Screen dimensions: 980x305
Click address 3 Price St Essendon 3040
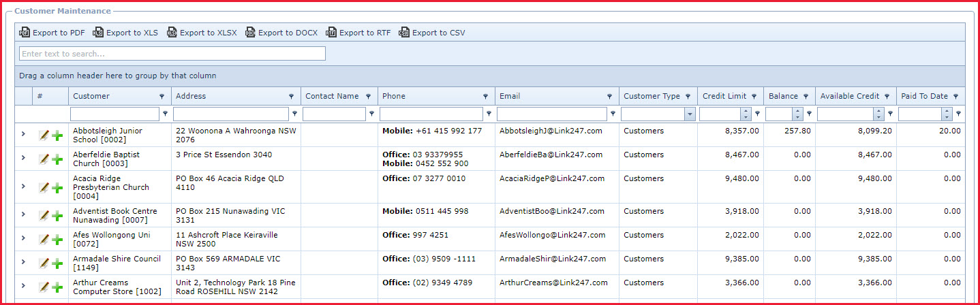pos(224,155)
